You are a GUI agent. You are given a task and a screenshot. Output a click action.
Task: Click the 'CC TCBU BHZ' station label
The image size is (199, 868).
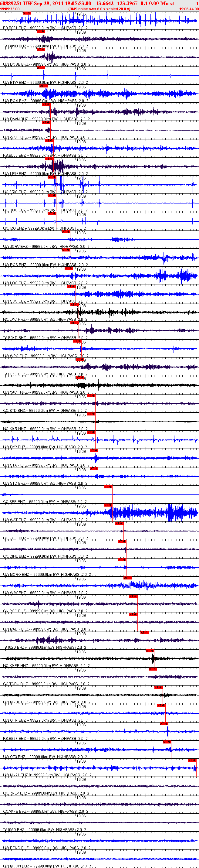coord(16,684)
